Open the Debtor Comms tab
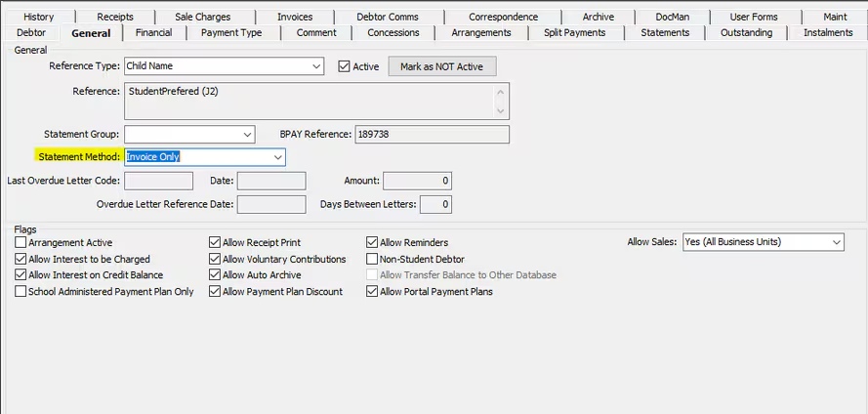 (x=388, y=17)
